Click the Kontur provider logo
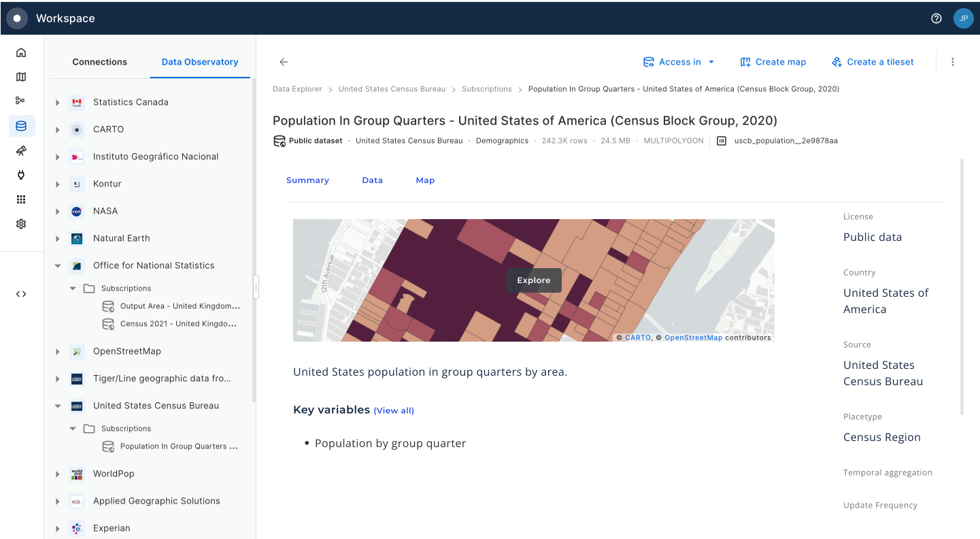 (77, 184)
